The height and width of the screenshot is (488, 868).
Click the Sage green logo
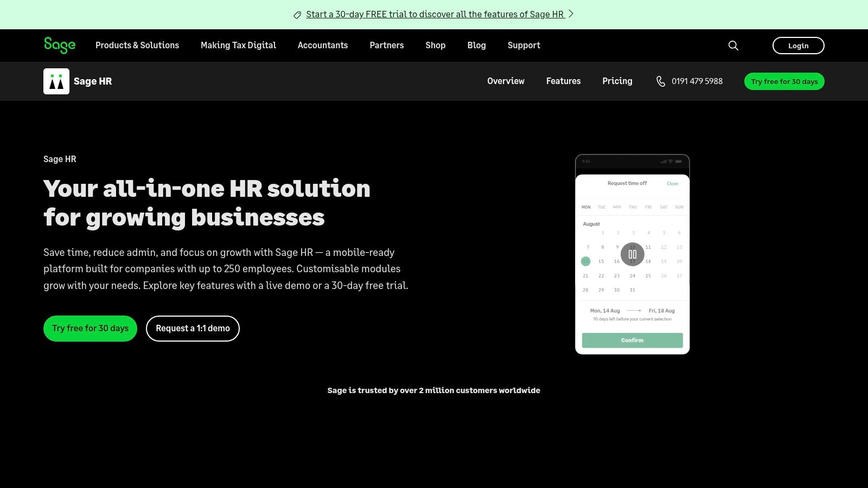pyautogui.click(x=59, y=46)
